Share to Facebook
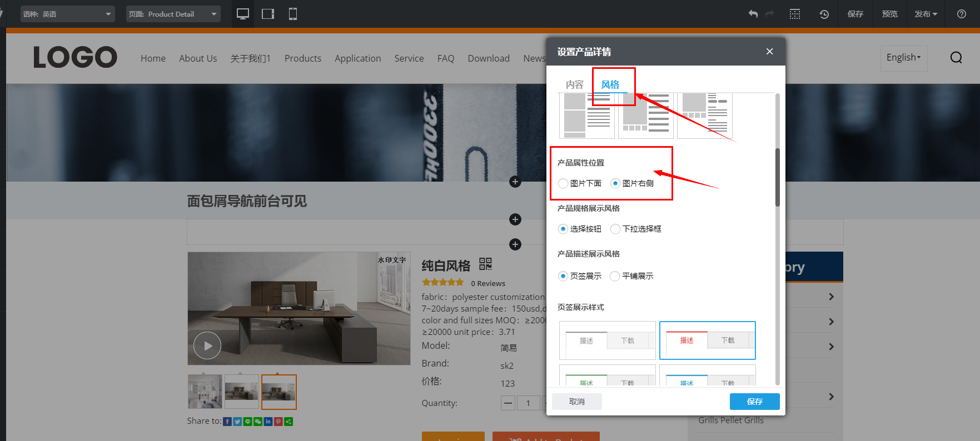The height and width of the screenshot is (441, 980). pos(227,422)
